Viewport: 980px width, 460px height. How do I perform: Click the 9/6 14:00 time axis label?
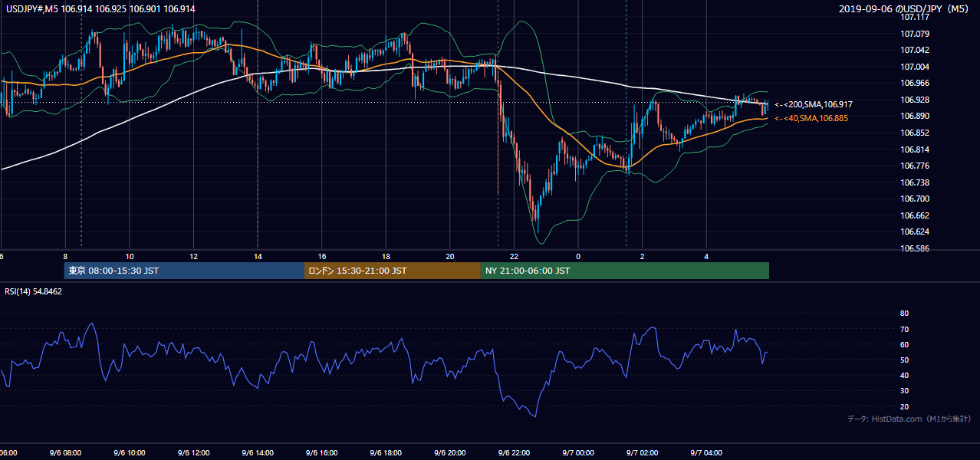click(x=257, y=453)
